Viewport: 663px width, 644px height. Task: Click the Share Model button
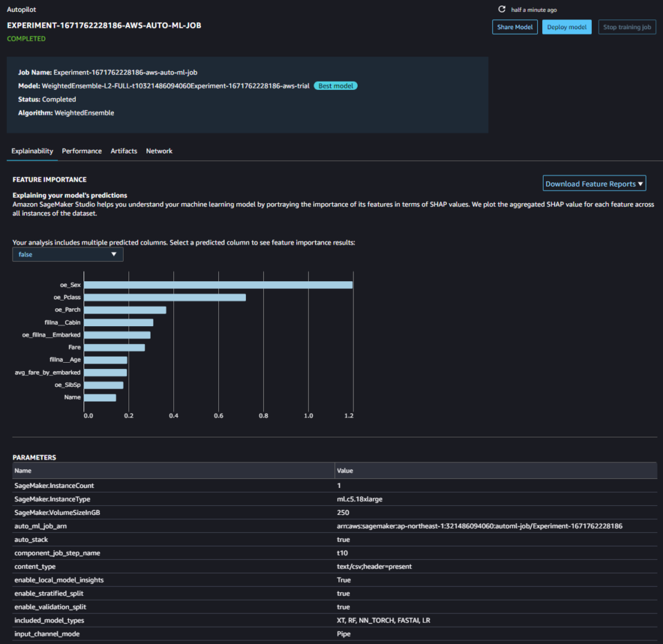coord(515,26)
